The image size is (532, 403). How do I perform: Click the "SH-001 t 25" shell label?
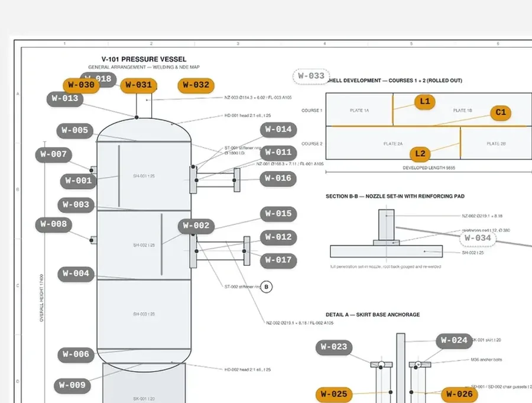pos(144,176)
